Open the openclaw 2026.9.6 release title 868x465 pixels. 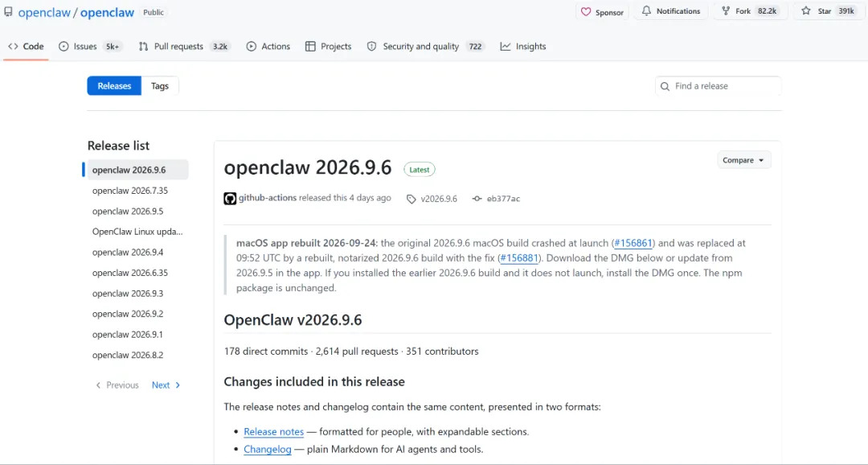pos(308,167)
